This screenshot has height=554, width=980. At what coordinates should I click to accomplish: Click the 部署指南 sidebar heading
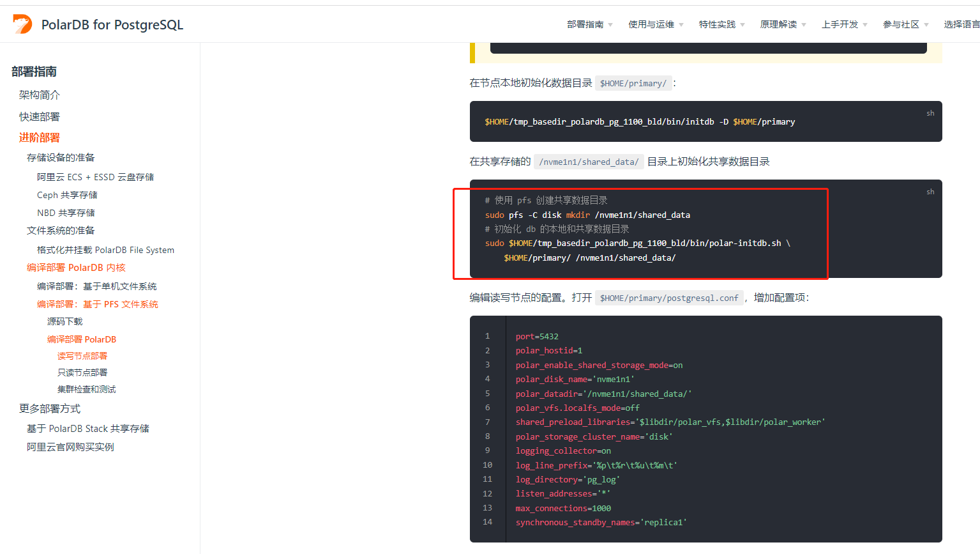coord(34,72)
